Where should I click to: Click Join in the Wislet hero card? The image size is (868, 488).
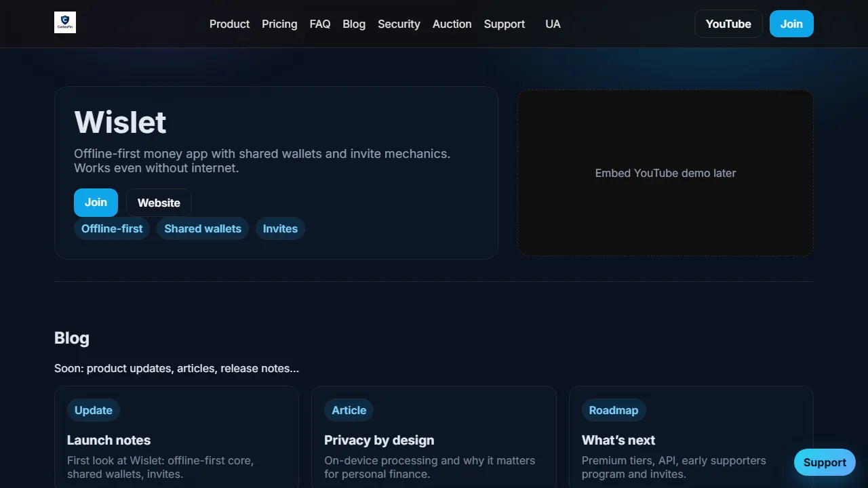point(96,203)
